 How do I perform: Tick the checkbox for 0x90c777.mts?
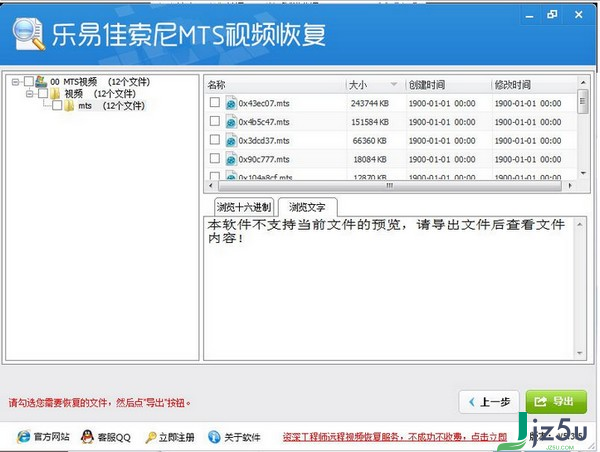215,158
